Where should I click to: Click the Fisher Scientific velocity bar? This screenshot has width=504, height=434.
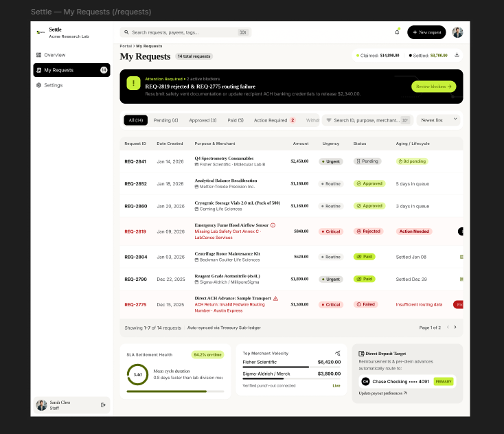292,367
